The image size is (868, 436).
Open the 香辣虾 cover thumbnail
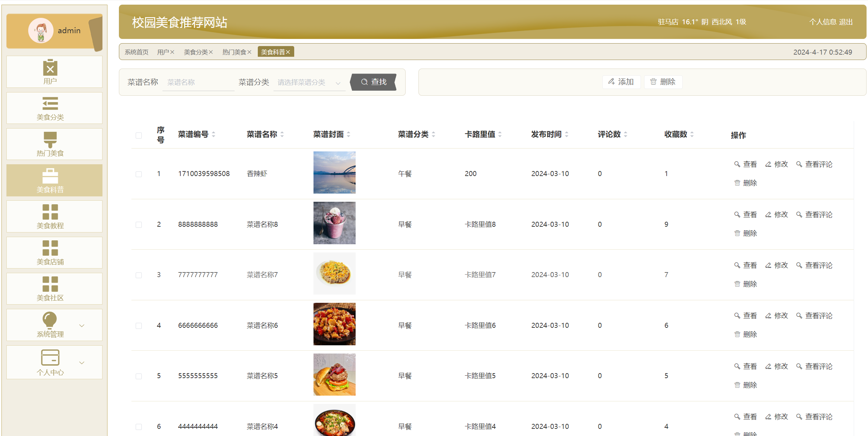pos(334,172)
